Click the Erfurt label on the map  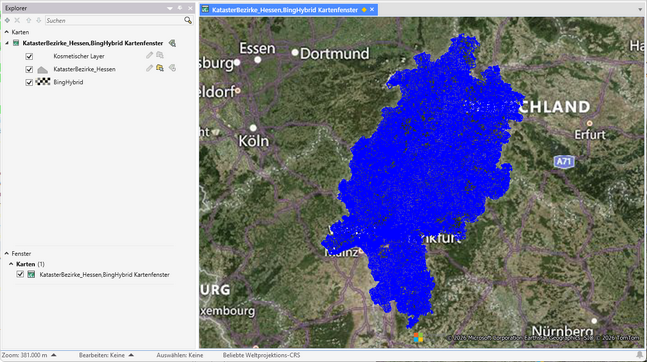(590, 135)
